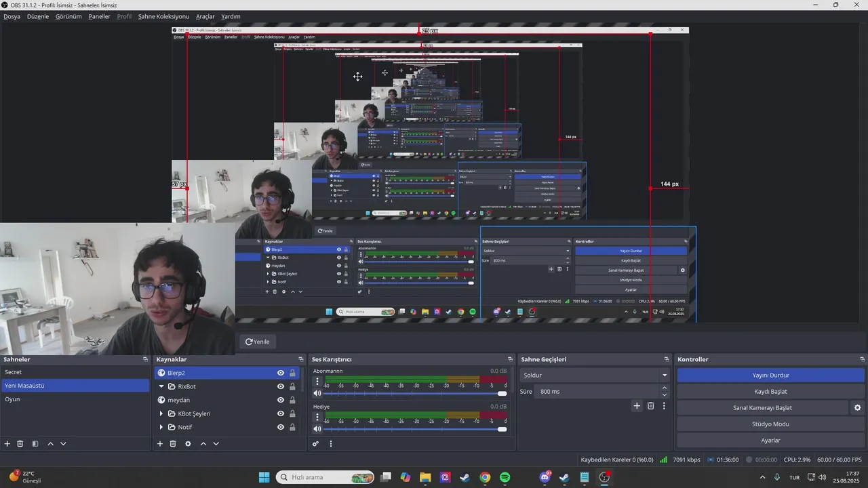Open advanced audio properties gears icon
The image size is (868, 488).
[x=315, y=444]
